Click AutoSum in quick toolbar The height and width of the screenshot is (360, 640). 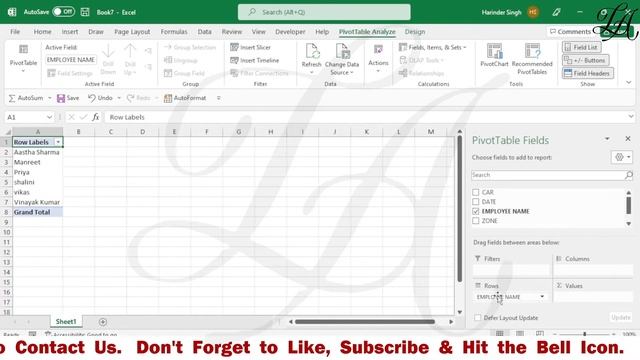(x=26, y=98)
